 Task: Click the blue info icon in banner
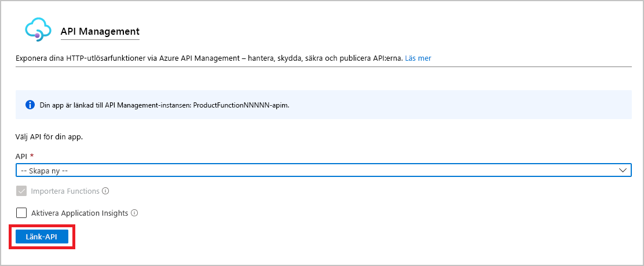tap(30, 105)
